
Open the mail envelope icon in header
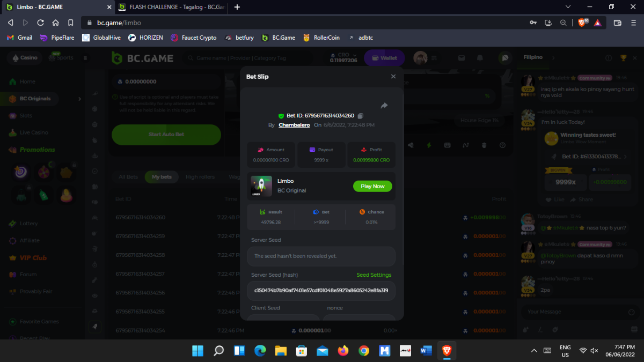pos(461,58)
